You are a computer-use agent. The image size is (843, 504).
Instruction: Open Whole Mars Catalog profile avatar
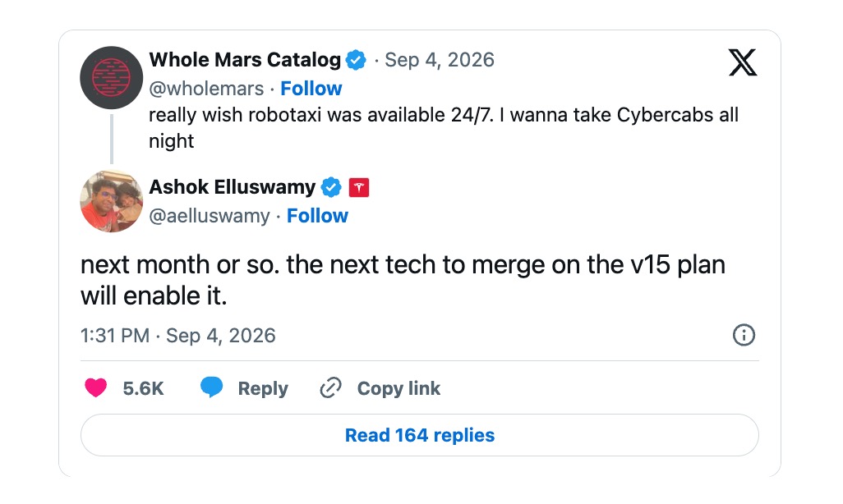[111, 77]
